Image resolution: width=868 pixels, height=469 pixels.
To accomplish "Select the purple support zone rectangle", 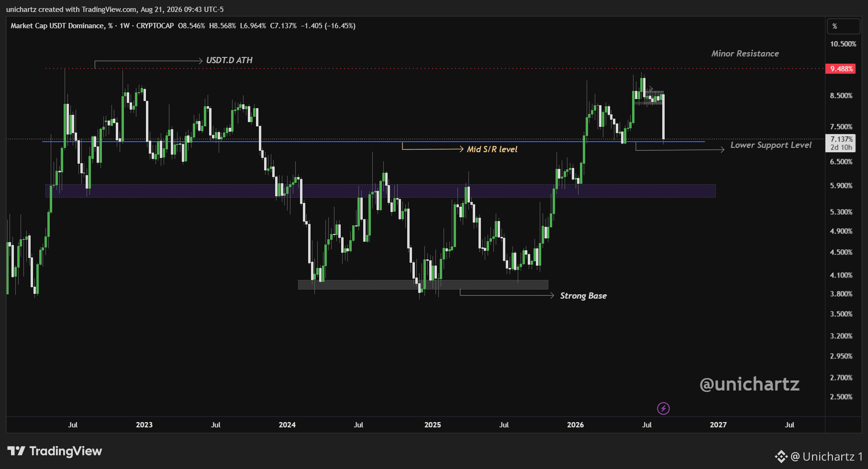I will pyautogui.click(x=380, y=191).
